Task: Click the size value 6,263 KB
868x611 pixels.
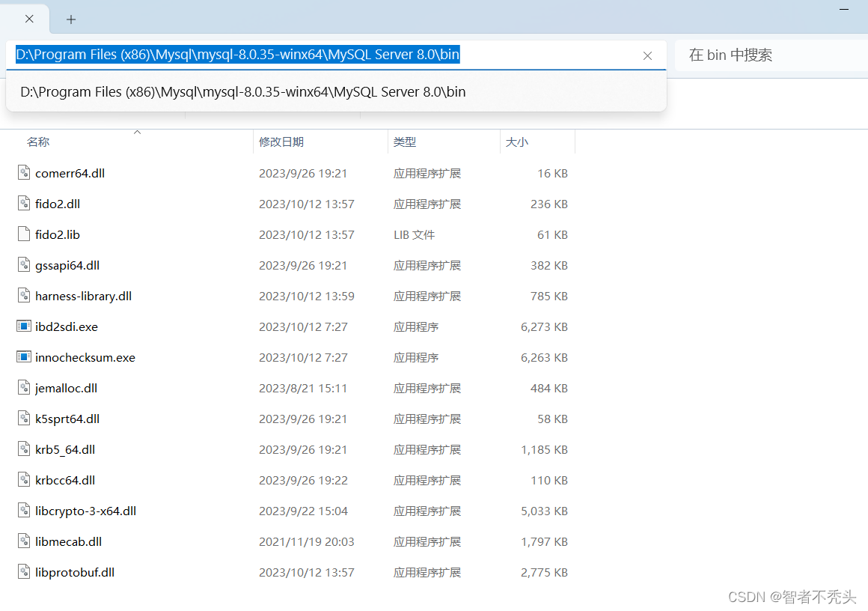Action: (544, 358)
